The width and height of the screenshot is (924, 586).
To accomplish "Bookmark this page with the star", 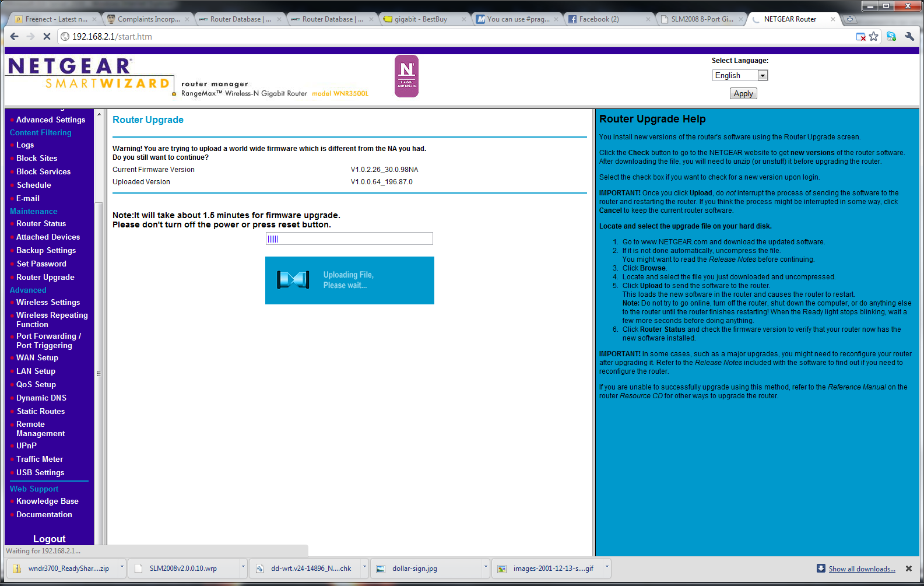I will (x=873, y=36).
